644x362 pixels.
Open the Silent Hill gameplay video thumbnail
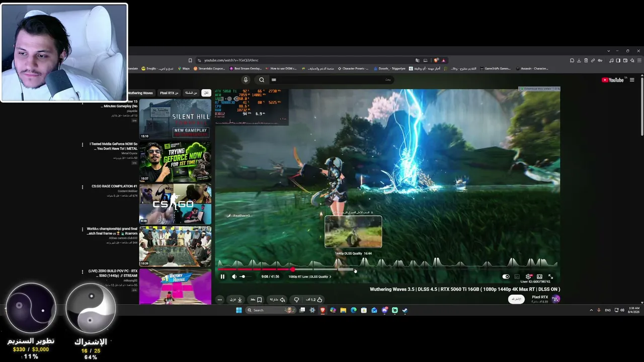click(175, 119)
